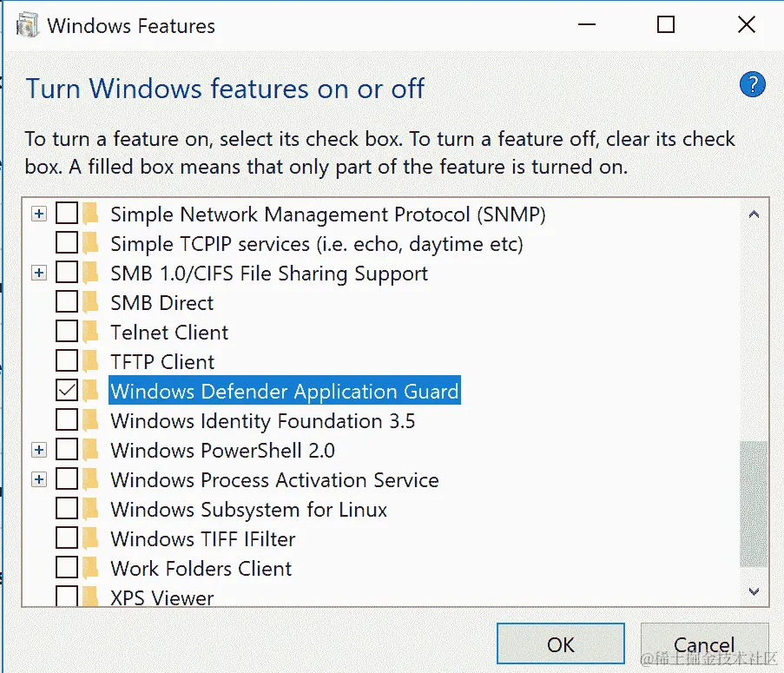784x673 pixels.
Task: Click folder icon beside Telnet Client
Action: click(90, 332)
